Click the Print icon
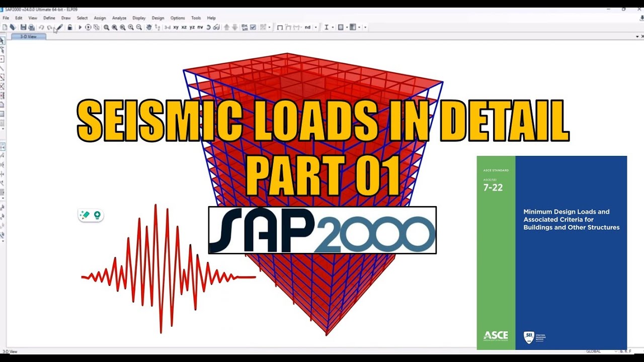Image resolution: width=644 pixels, height=362 pixels. click(x=31, y=27)
